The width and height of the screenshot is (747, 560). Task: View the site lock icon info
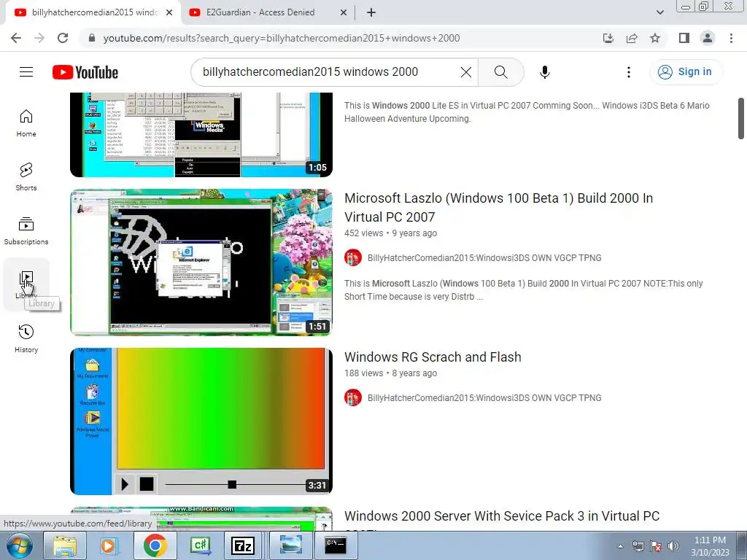point(92,38)
